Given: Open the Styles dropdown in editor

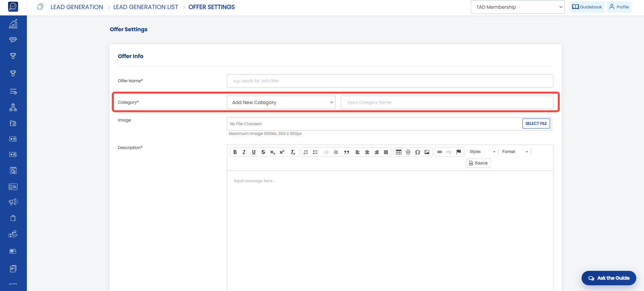Looking at the screenshot, I should 482,152.
